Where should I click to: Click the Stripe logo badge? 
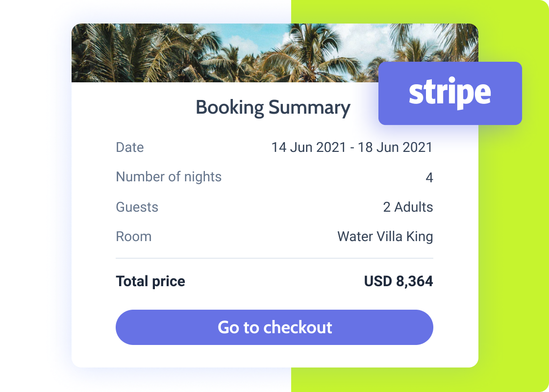pyautogui.click(x=449, y=93)
